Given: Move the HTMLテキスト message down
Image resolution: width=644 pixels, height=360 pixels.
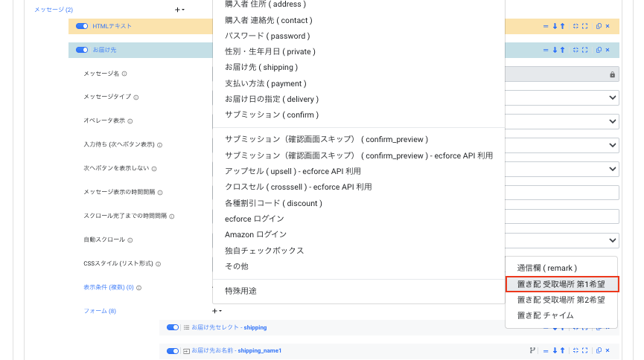Looking at the screenshot, I should tap(555, 26).
